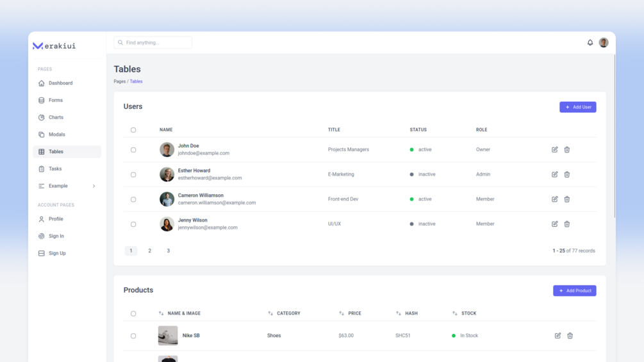This screenshot has height=362, width=644.
Task: Click the Find anything search field
Action: [x=153, y=42]
